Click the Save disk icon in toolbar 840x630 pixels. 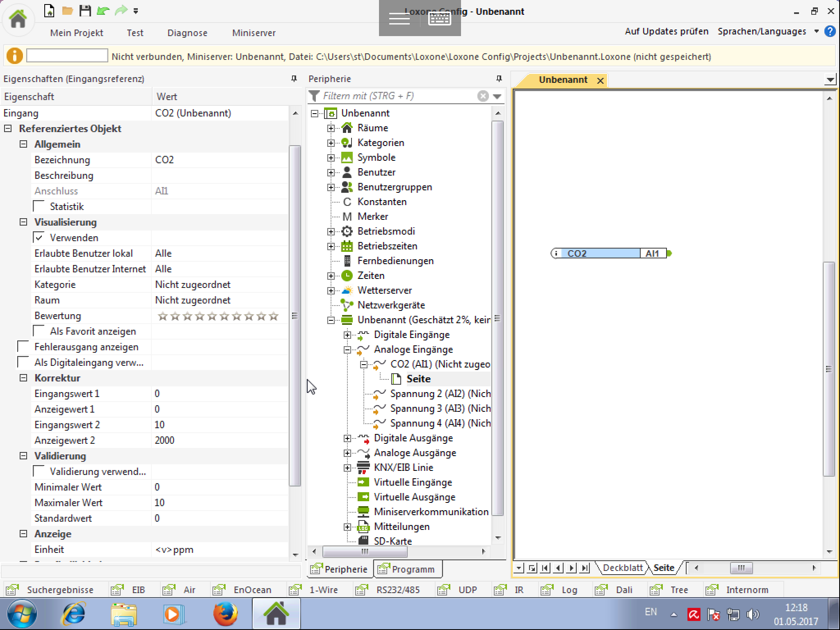(x=85, y=11)
